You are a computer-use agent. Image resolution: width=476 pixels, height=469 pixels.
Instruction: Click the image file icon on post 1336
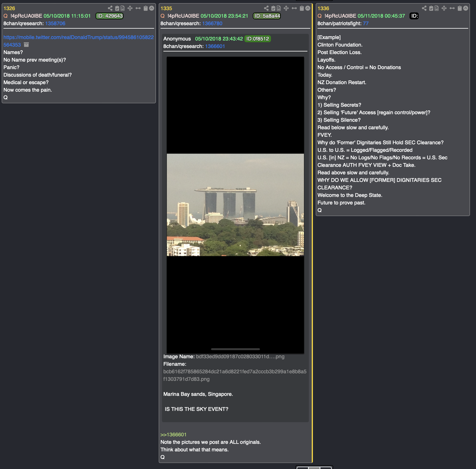pos(437,8)
